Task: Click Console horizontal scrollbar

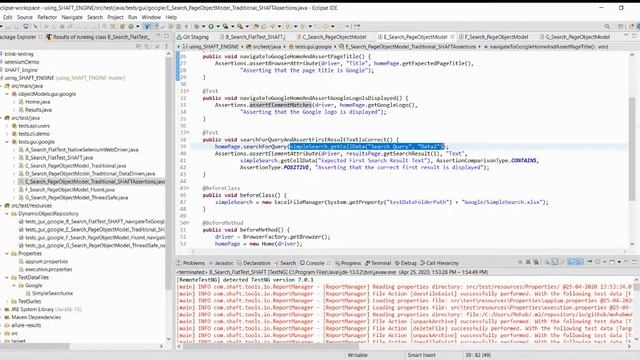Action: coord(271,347)
